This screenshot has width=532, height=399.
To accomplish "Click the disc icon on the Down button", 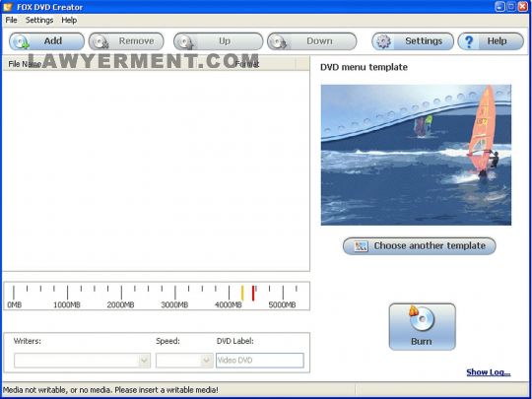I will pyautogui.click(x=279, y=41).
